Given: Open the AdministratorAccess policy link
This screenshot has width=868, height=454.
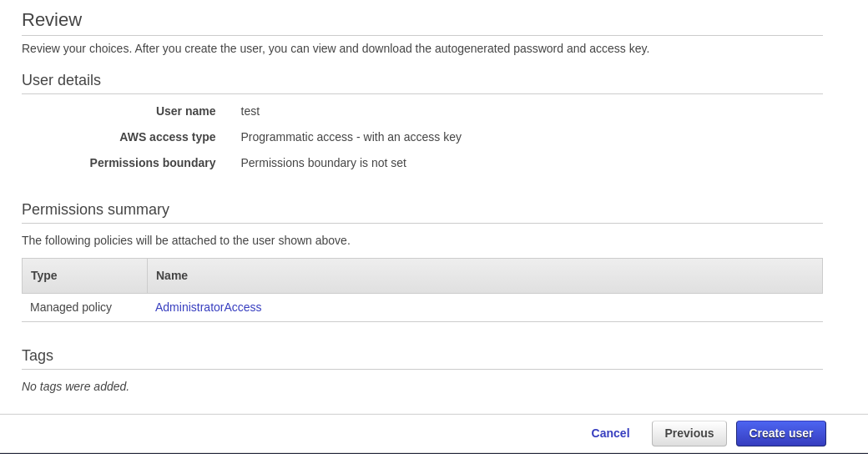Looking at the screenshot, I should coord(208,307).
